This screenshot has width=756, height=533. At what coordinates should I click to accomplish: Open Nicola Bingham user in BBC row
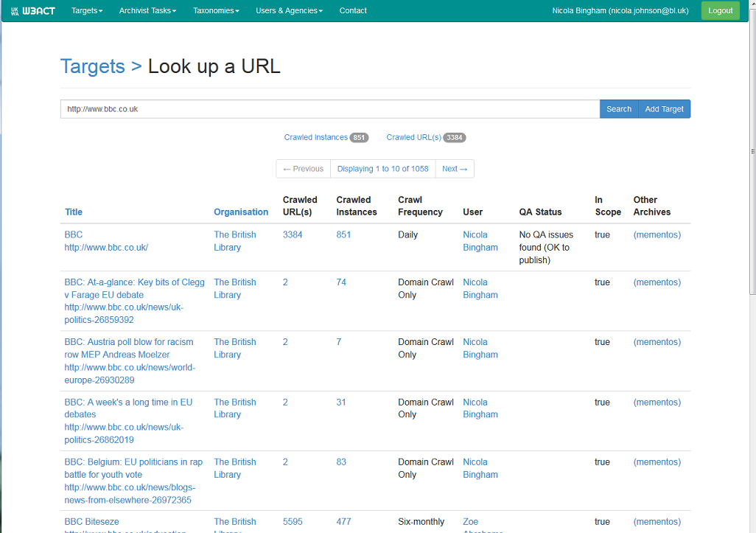pos(480,241)
